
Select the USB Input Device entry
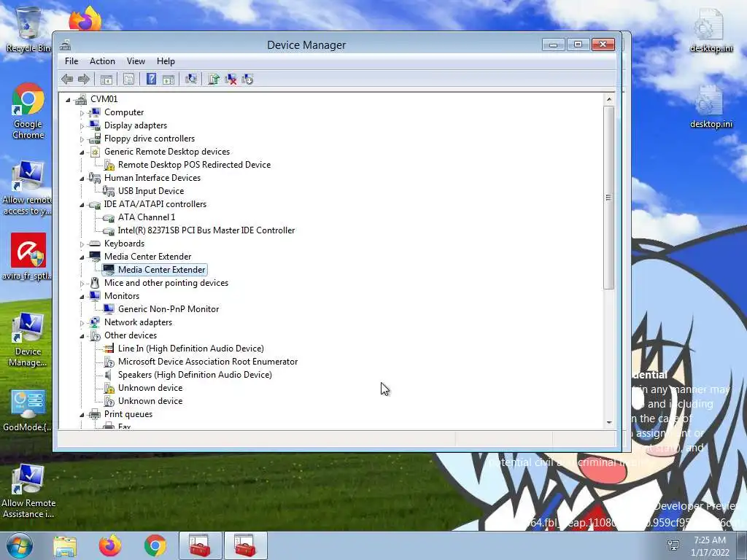151,191
